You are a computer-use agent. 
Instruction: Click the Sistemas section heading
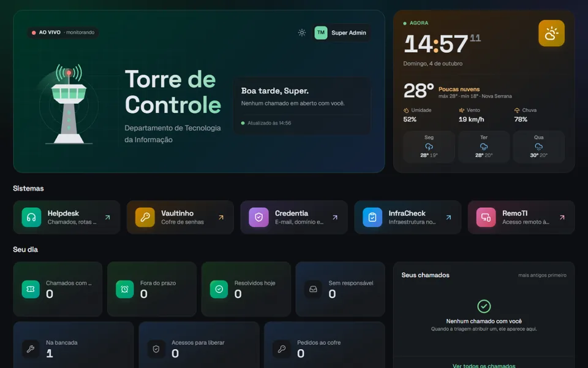pyautogui.click(x=28, y=188)
